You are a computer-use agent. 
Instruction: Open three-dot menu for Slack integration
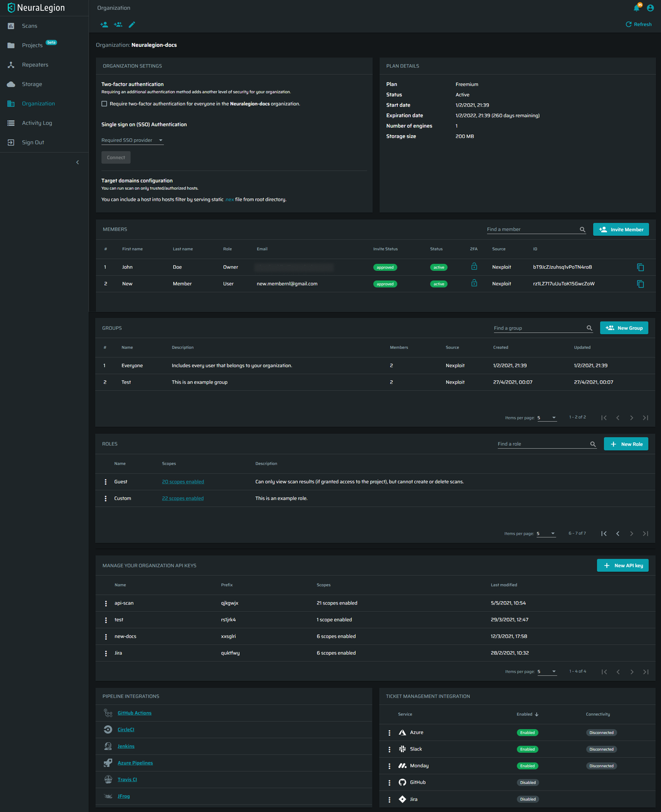[x=389, y=749]
